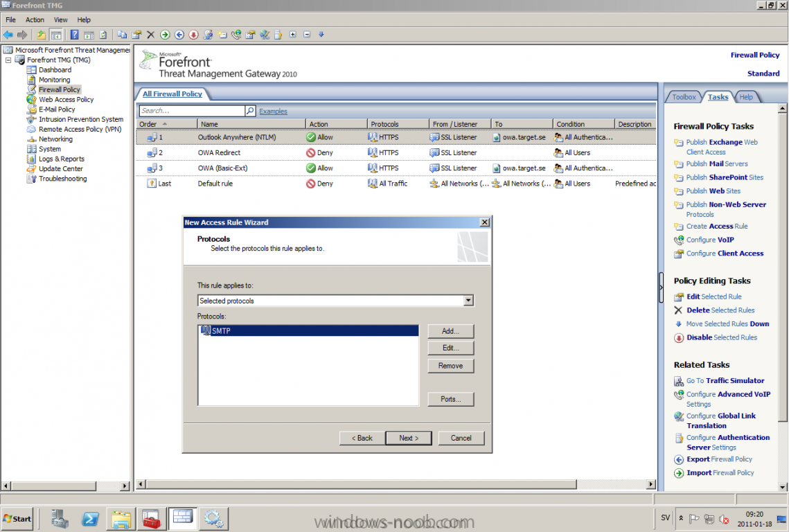Click the search magnifier icon beside Search box
Screen dimensions: 789x532
(x=250, y=111)
